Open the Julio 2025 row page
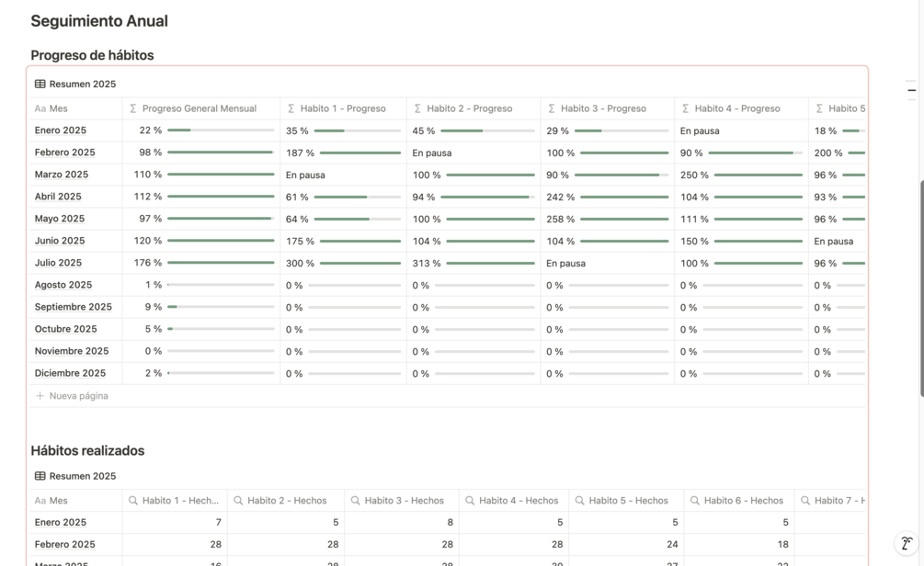 (x=59, y=263)
